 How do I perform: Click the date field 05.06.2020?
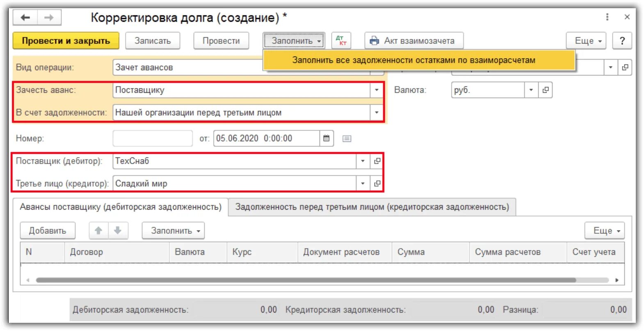click(266, 139)
